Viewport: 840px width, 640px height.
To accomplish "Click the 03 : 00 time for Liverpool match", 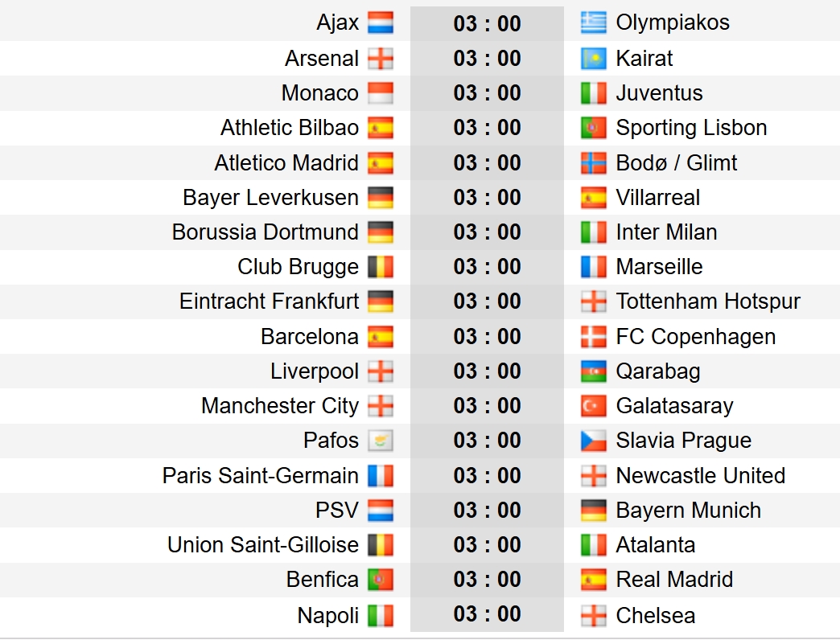I will (487, 371).
